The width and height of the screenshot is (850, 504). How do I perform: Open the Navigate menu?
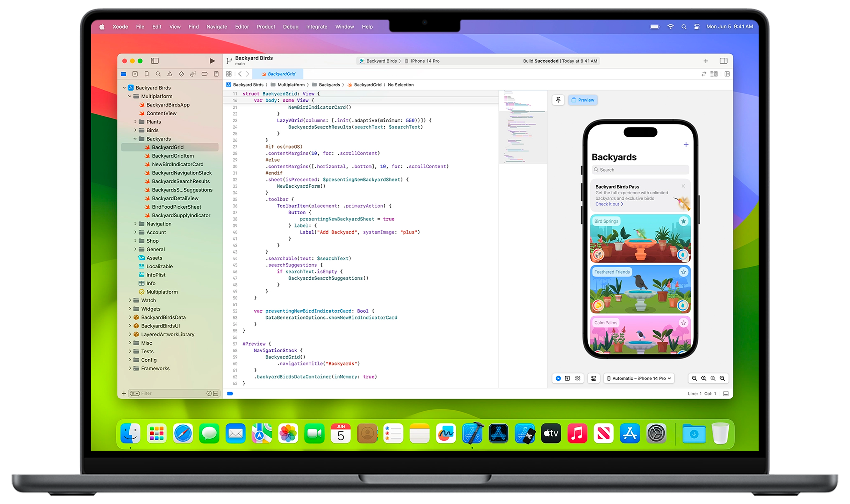(217, 27)
